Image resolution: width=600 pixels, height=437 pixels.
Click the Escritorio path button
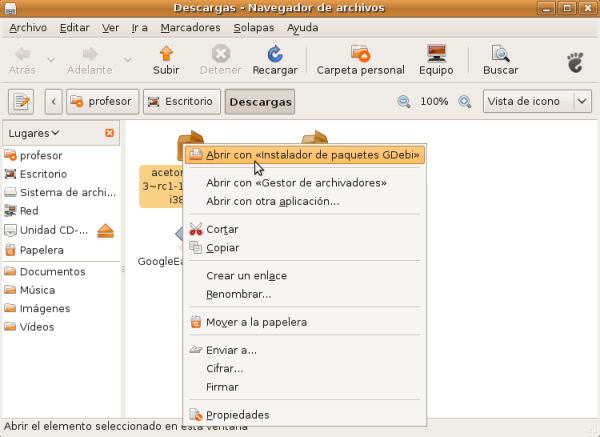click(x=181, y=101)
